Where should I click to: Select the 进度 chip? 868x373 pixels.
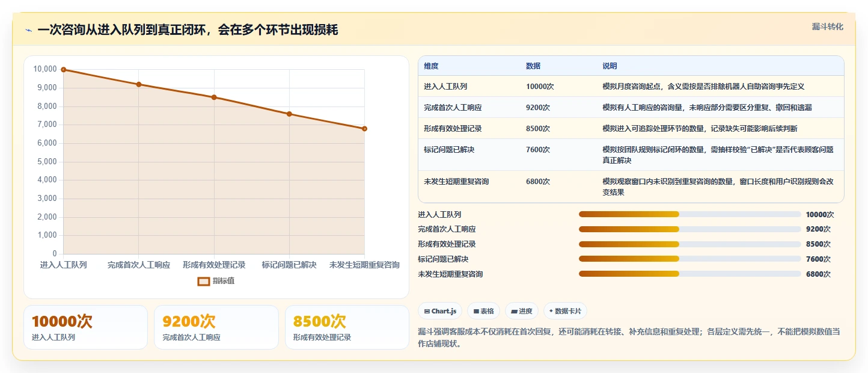click(522, 311)
